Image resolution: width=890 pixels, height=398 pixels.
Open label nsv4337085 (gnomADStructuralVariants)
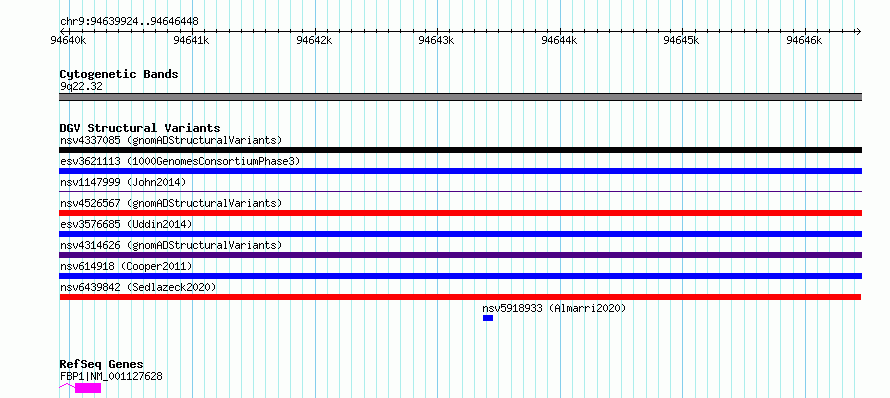tap(171, 140)
